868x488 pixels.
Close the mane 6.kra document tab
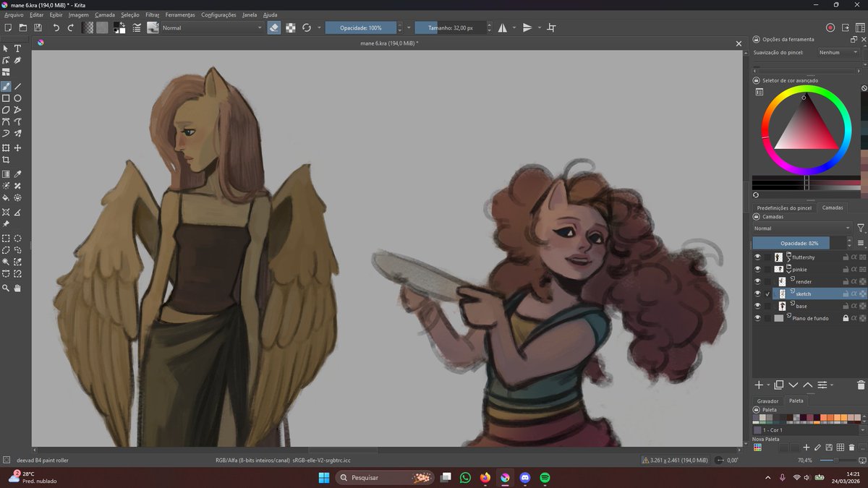point(739,43)
